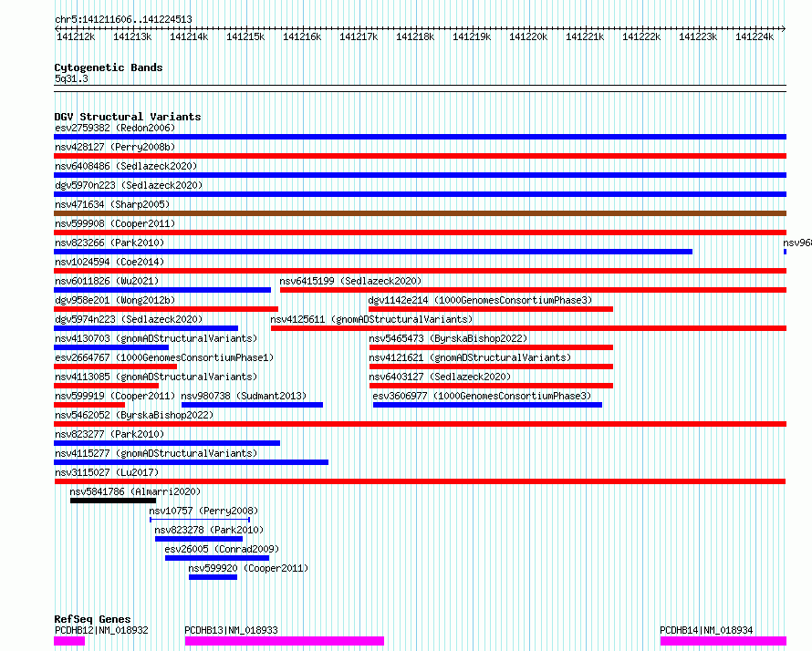Open nsv6408486 (Sedlazeck2020) variant label
This screenshot has height=651, width=812.
(126, 166)
